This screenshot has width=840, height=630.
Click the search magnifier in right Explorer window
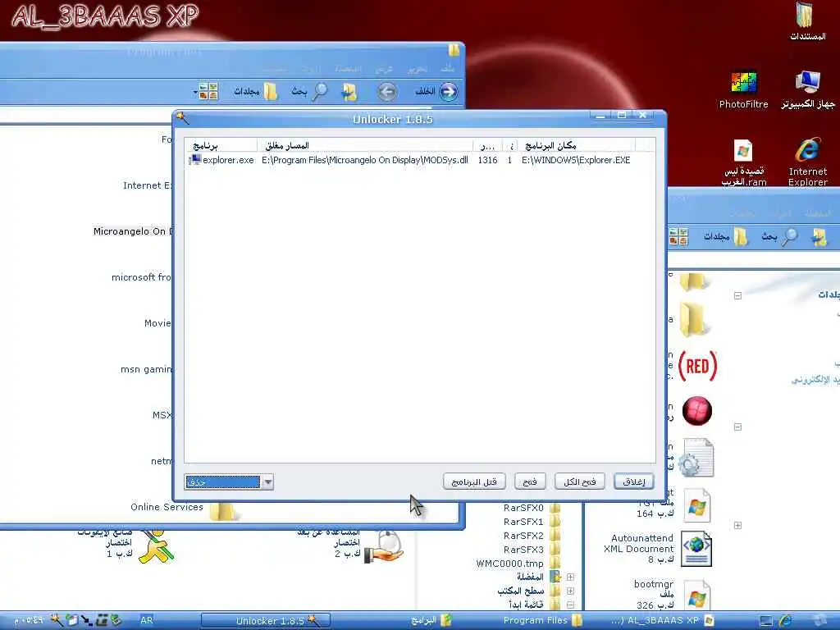pos(789,236)
